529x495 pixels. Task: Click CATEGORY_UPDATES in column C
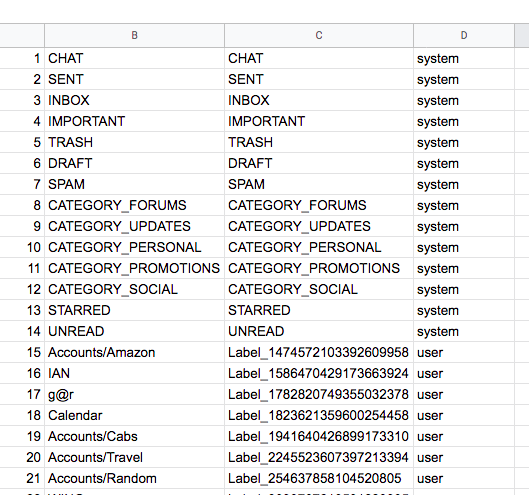click(x=319, y=226)
